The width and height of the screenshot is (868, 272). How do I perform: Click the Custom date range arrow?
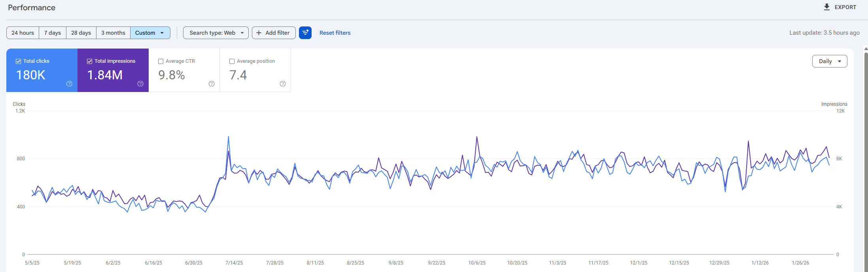[162, 33]
